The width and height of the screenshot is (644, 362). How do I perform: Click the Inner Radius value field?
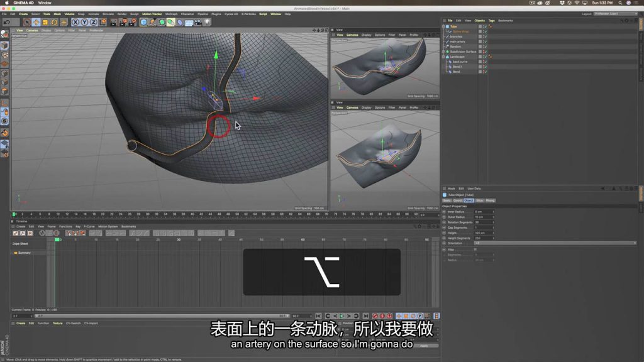484,212
